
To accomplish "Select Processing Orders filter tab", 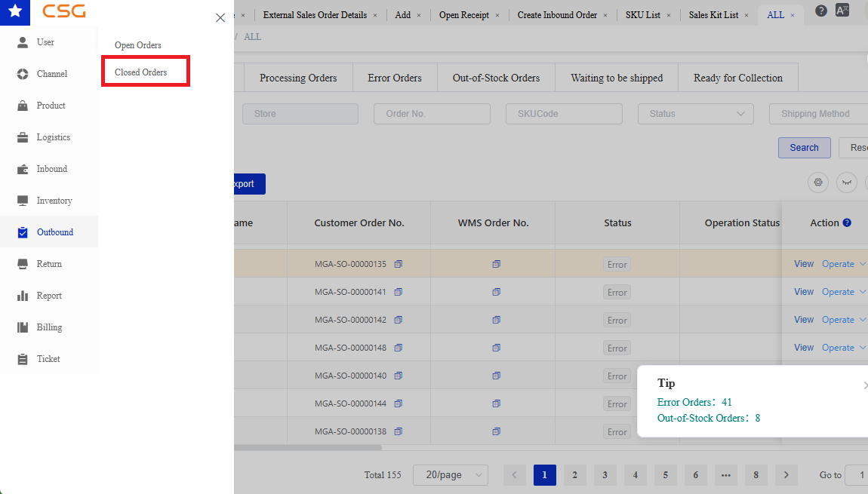I will click(x=298, y=78).
